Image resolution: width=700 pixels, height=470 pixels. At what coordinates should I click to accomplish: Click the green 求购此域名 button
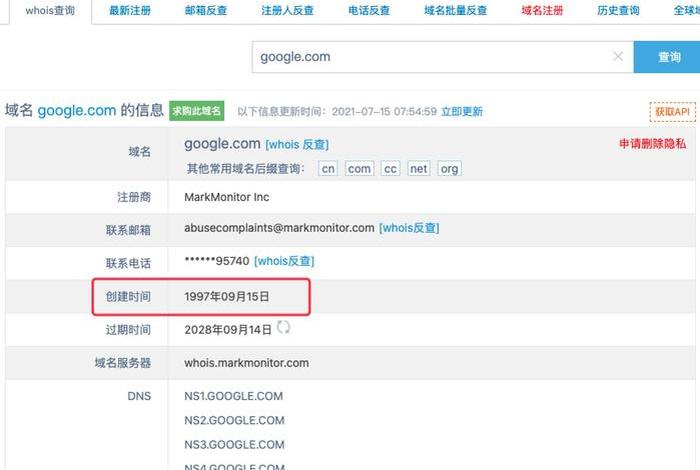[196, 111]
